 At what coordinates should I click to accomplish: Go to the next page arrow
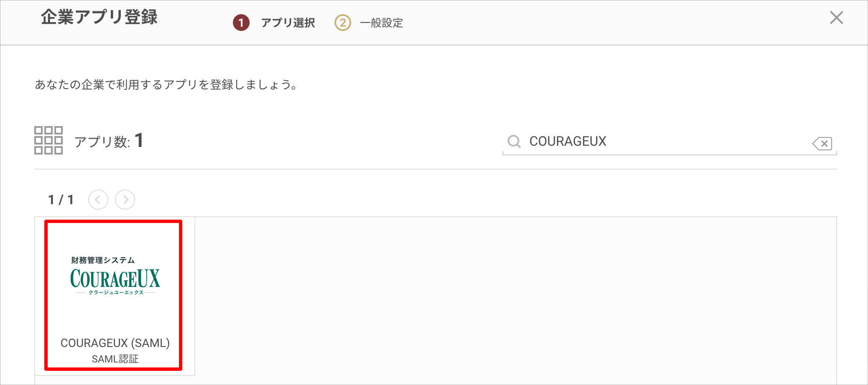click(125, 200)
